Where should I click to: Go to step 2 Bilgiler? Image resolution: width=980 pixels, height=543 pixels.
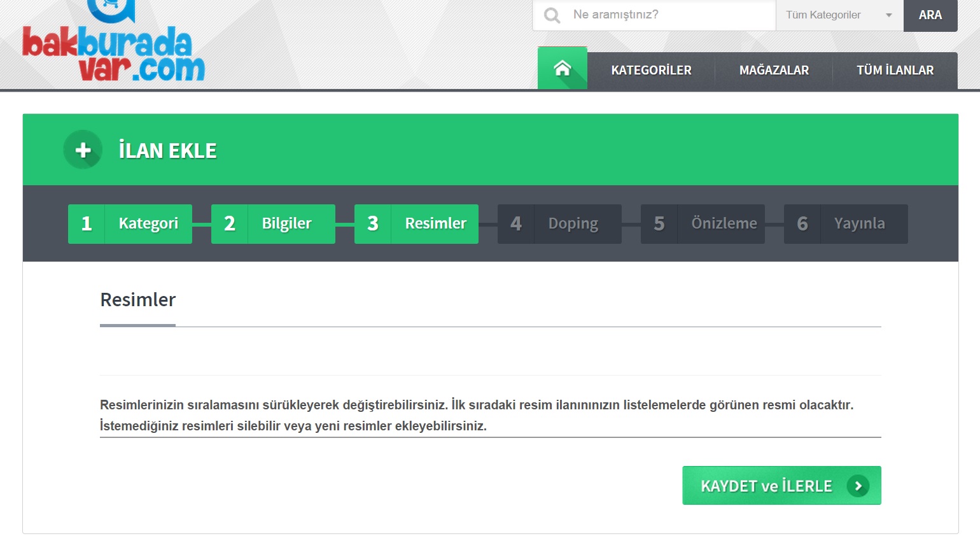pos(273,223)
